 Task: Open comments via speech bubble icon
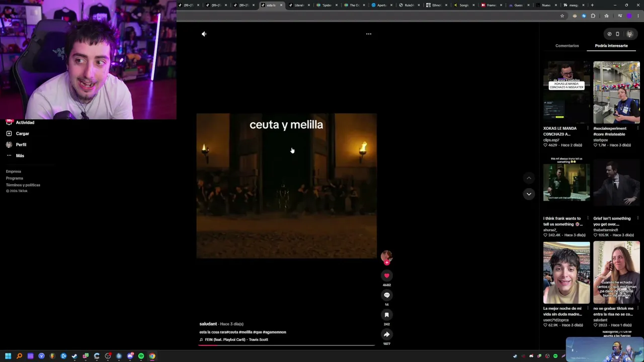tap(386, 295)
